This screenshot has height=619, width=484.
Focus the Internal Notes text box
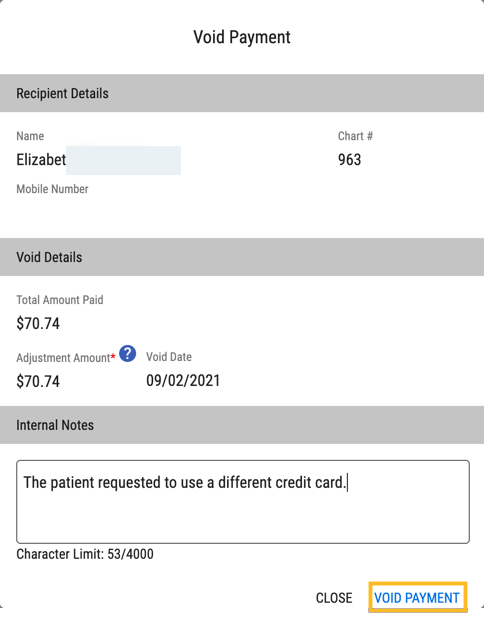coord(243,502)
